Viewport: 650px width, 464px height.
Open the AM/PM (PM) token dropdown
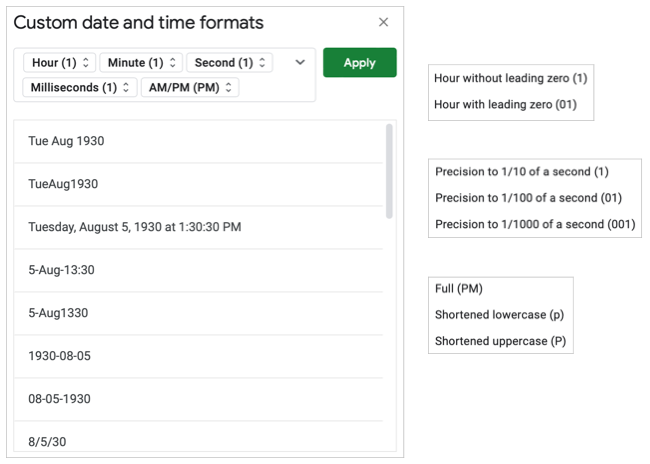(189, 88)
